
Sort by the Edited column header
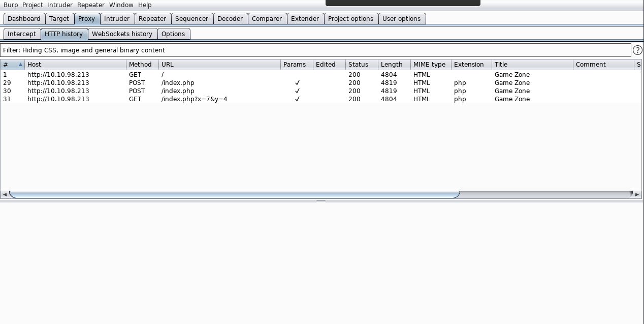[330, 65]
